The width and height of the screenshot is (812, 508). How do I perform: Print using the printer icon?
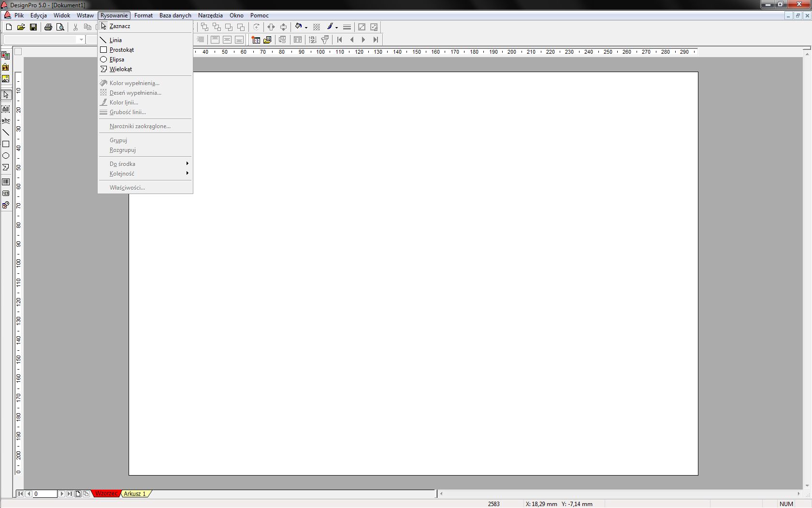[x=48, y=27]
